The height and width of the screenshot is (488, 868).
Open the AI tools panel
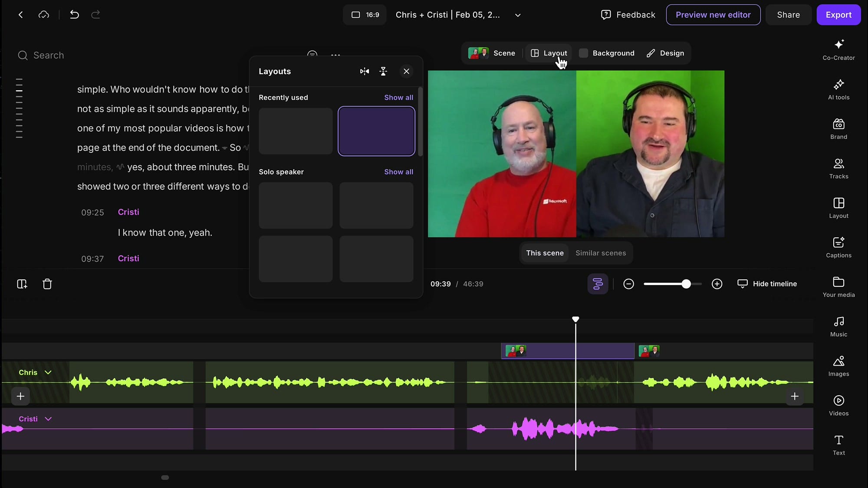[x=838, y=89]
